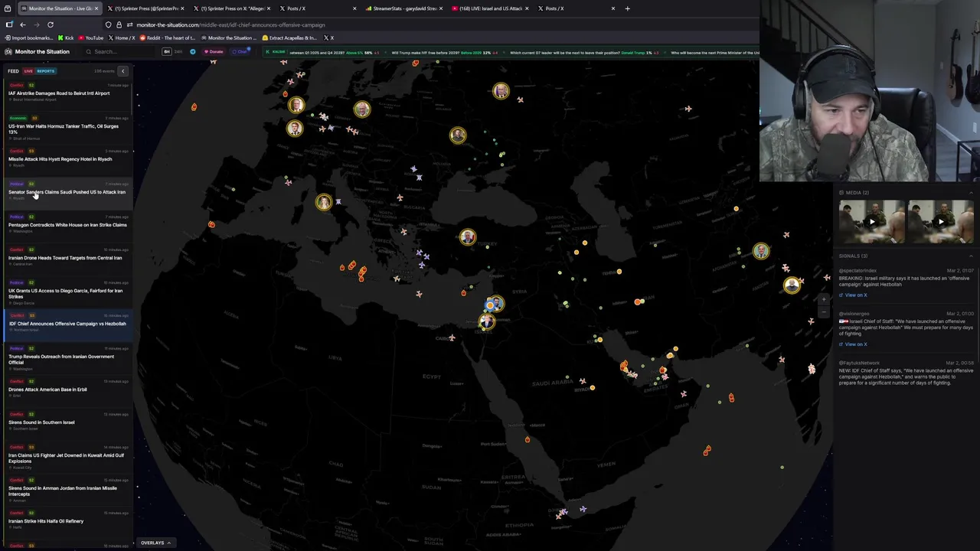
Task: Open Kick bookmark in bookmarks bar
Action: [x=66, y=37]
